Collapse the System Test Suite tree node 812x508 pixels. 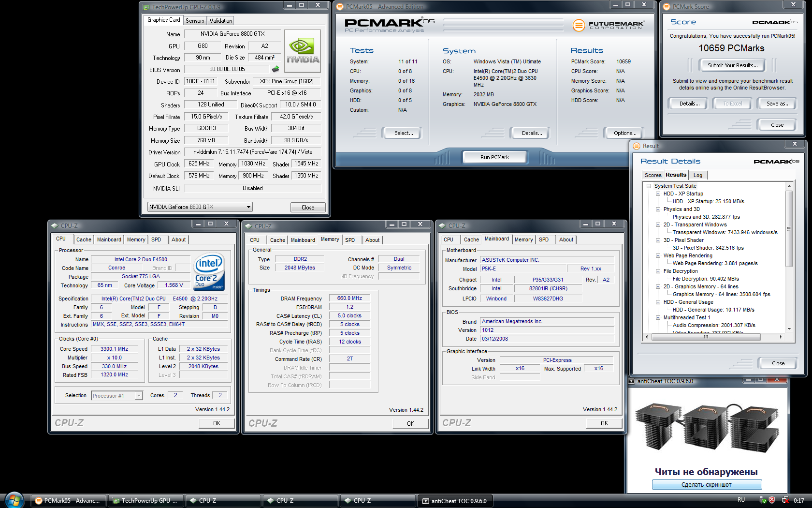point(649,186)
